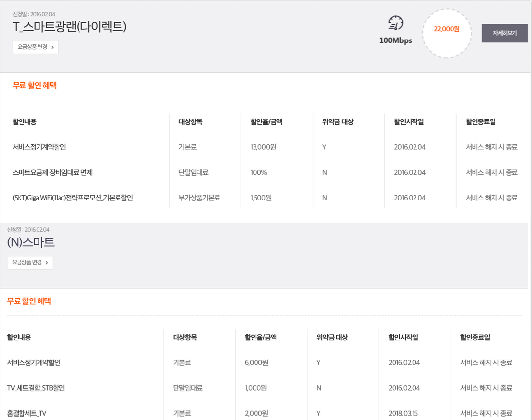
Task: Select the 홈결합세트_TV discount row
Action: [x=27, y=413]
